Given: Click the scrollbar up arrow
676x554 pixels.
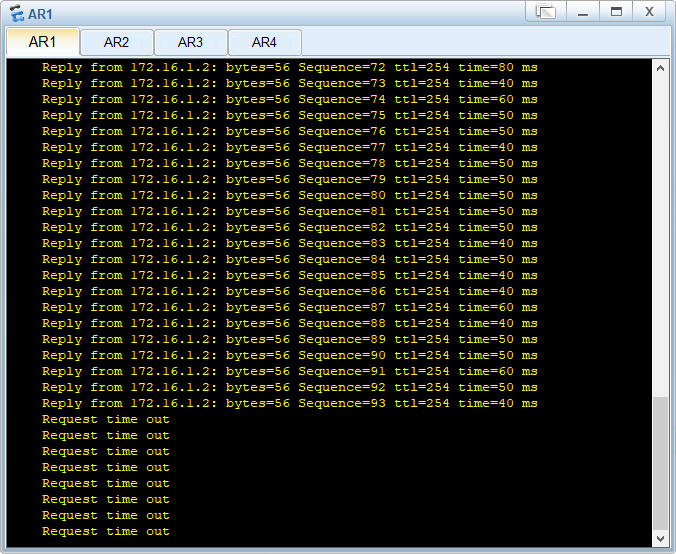Looking at the screenshot, I should click(x=660, y=68).
